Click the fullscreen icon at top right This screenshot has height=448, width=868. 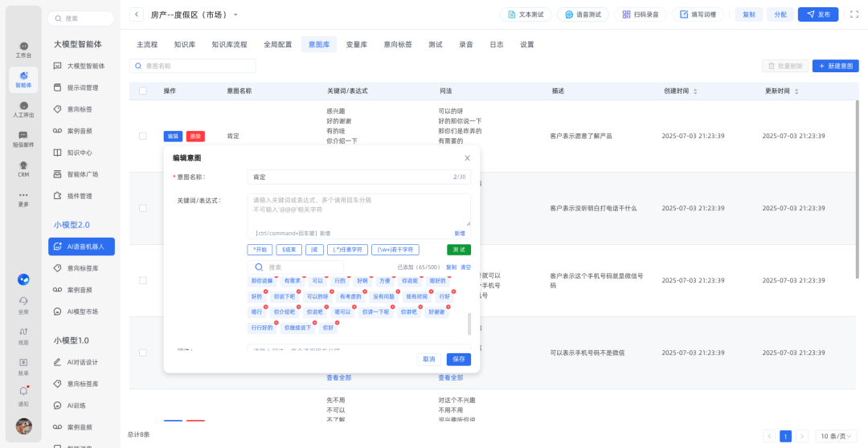click(854, 14)
